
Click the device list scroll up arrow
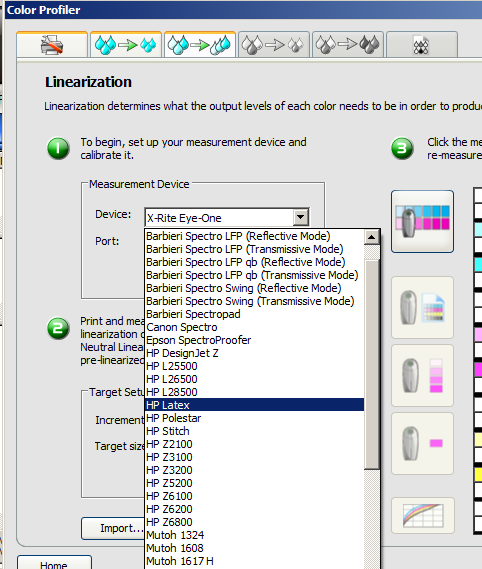tap(371, 237)
